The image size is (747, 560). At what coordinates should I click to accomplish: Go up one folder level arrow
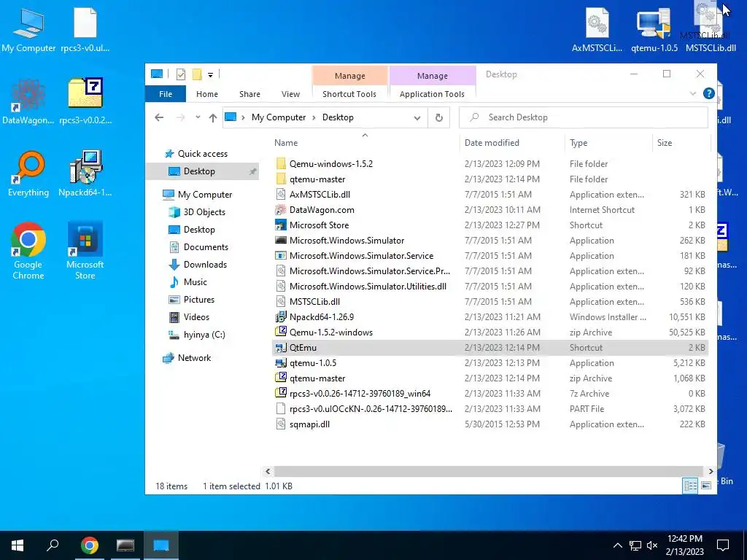point(213,117)
